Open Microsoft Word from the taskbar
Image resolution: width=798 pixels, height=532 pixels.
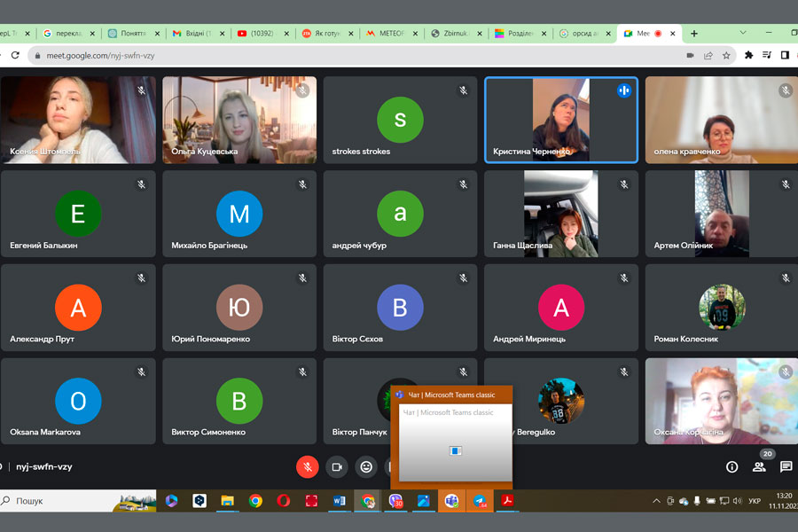(x=339, y=501)
